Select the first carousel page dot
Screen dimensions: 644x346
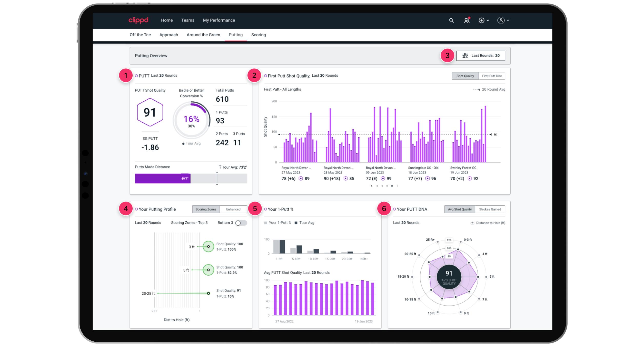377,186
